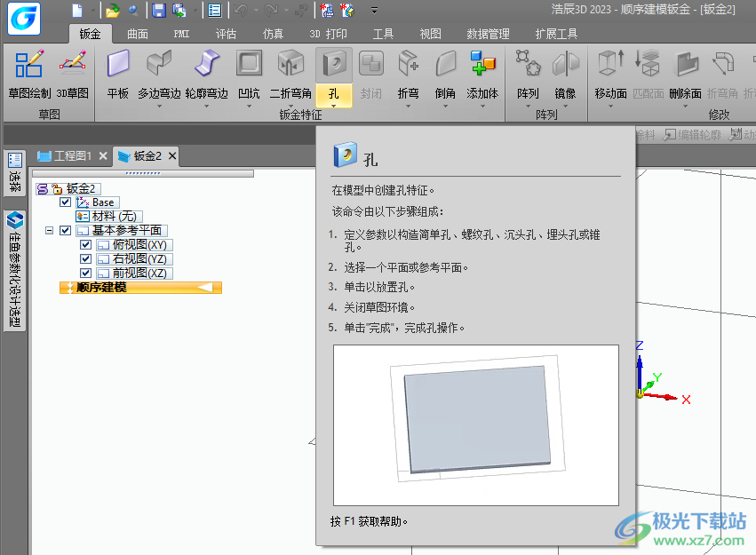Open the quick access toolbar customize dropdown
Screen dimensions: 756x555
(374, 10)
